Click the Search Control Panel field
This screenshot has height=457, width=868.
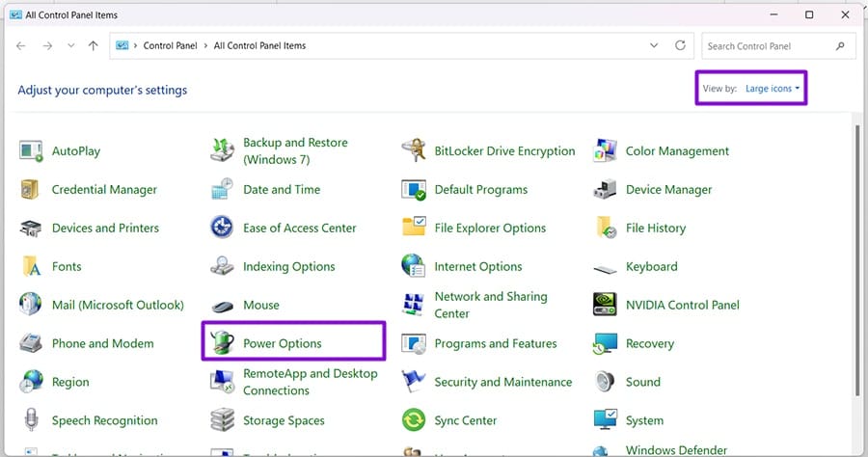[x=778, y=46]
